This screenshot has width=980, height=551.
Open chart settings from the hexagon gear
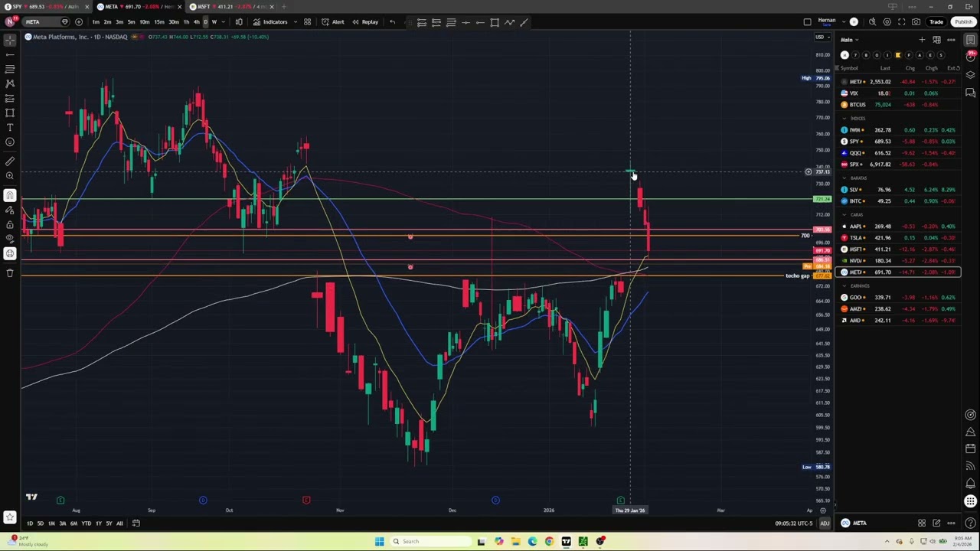(887, 21)
